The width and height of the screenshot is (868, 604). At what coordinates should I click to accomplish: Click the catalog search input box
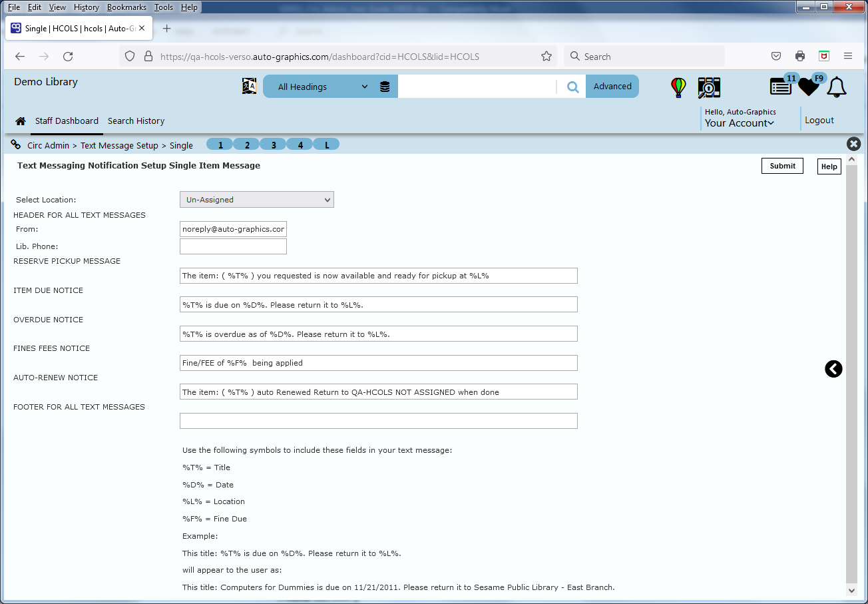point(477,87)
